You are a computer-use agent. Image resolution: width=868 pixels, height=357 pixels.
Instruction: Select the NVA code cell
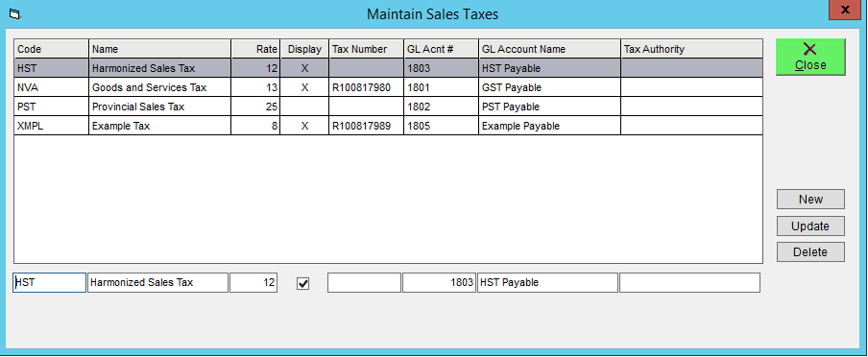click(52, 87)
